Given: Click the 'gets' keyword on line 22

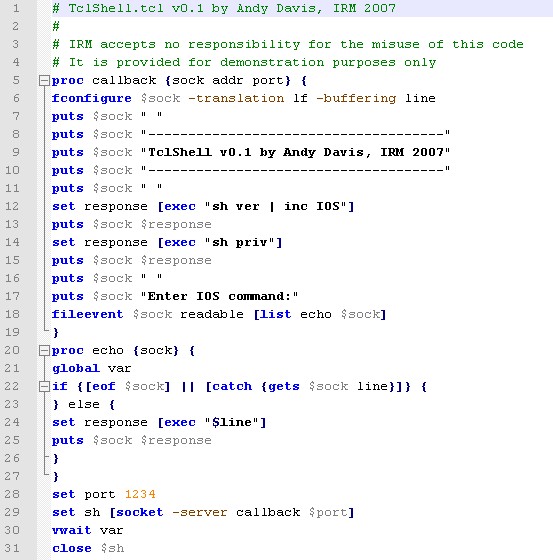Looking at the screenshot, I should 284,387.
